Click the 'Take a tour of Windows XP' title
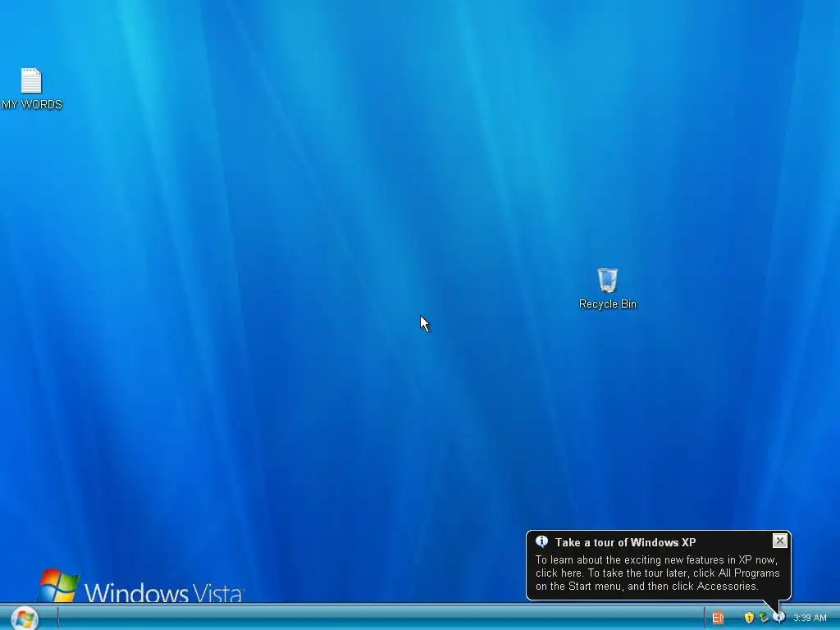840x630 pixels. click(x=625, y=543)
